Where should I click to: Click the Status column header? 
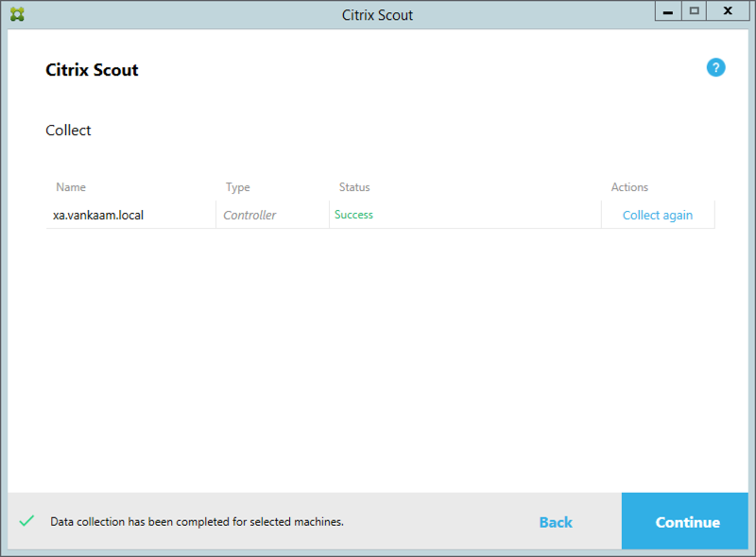point(354,187)
